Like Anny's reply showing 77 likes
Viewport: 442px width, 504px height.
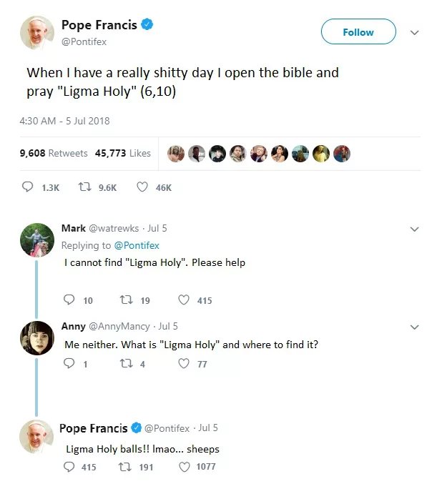[183, 364]
